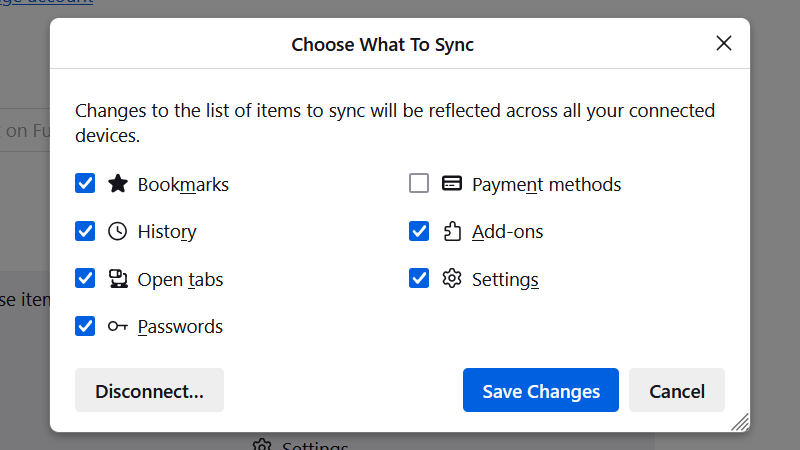
Task: Click the Payment methods label text
Action: (547, 185)
